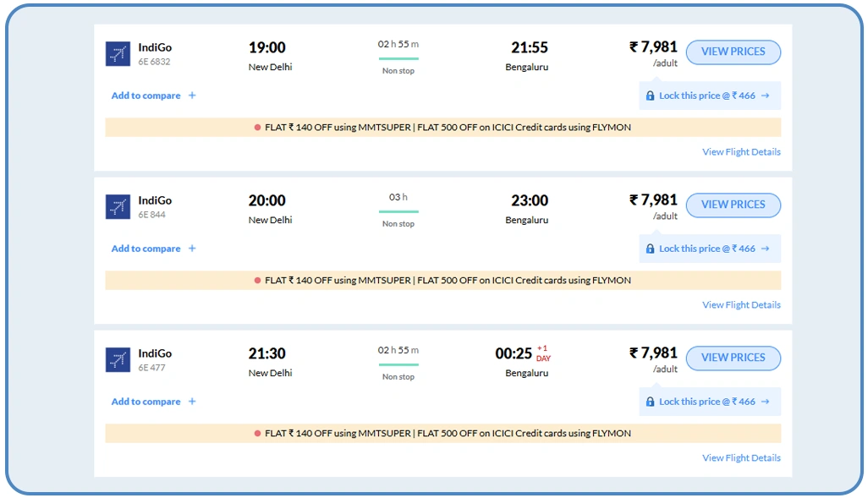Click the duration bar of the 03 h flight

pos(398,211)
